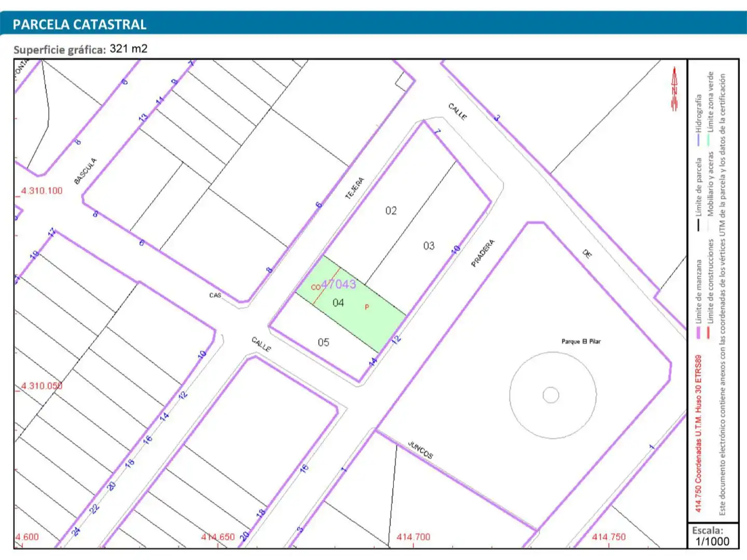
Task: Click the Parque El Pilar label
Action: pos(581,341)
